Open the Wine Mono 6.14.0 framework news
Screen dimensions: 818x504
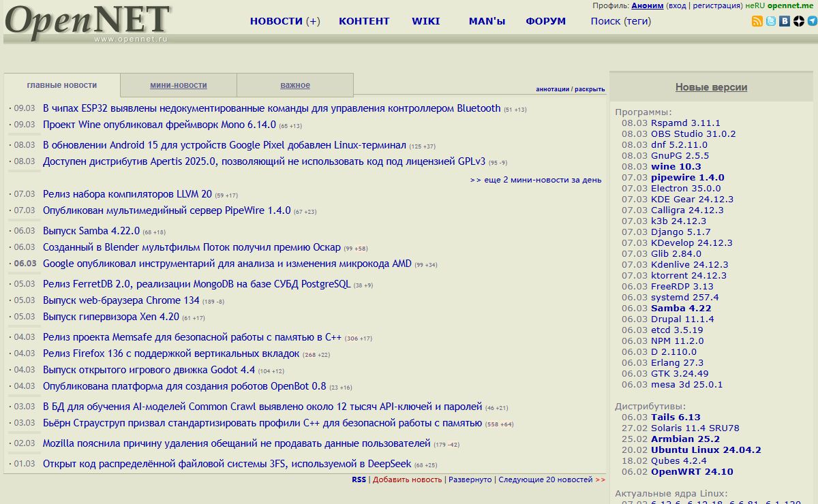(160, 125)
